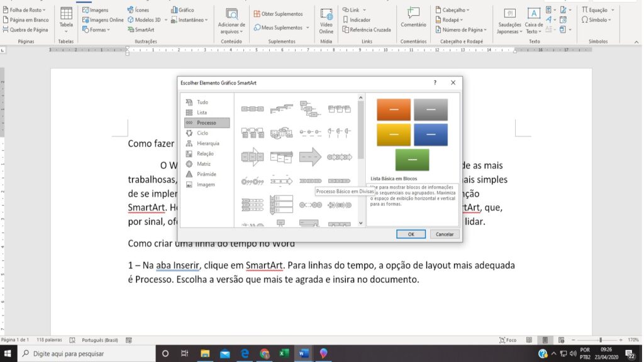Add a Comentário

click(413, 18)
